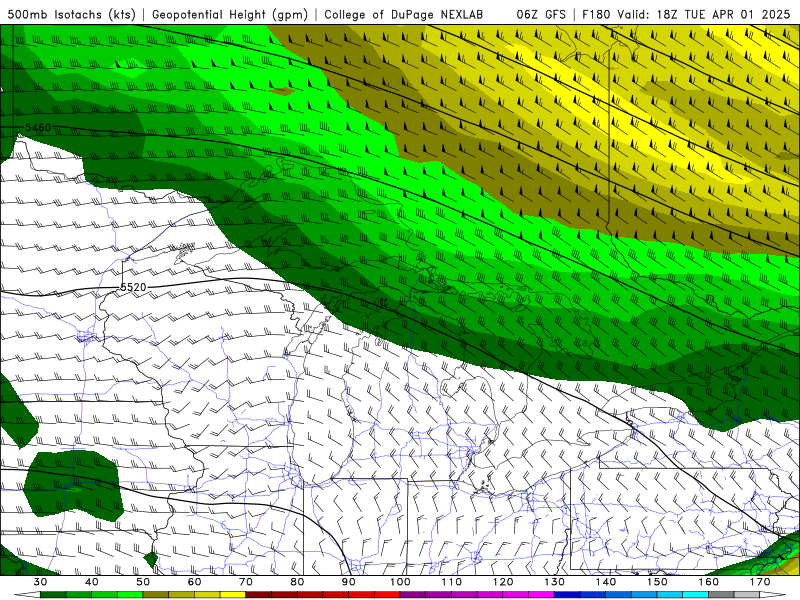
Task: Select the darkest green swatch right of 30
Action: coord(53,594)
